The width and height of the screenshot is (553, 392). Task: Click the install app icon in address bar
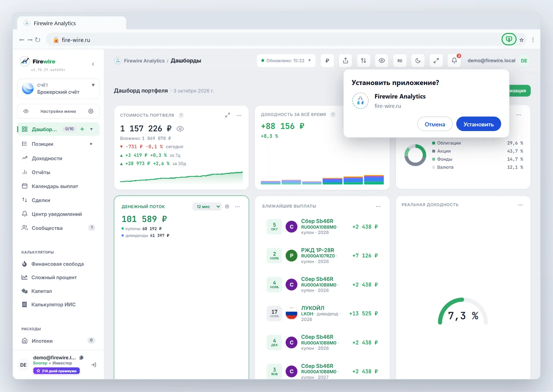tap(509, 39)
